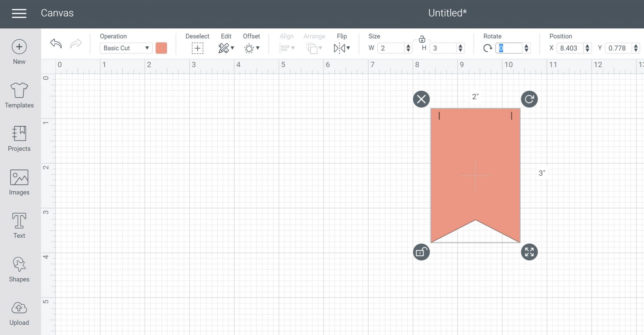The width and height of the screenshot is (644, 335).
Task: Click the resize handle on the shape
Action: 529,252
